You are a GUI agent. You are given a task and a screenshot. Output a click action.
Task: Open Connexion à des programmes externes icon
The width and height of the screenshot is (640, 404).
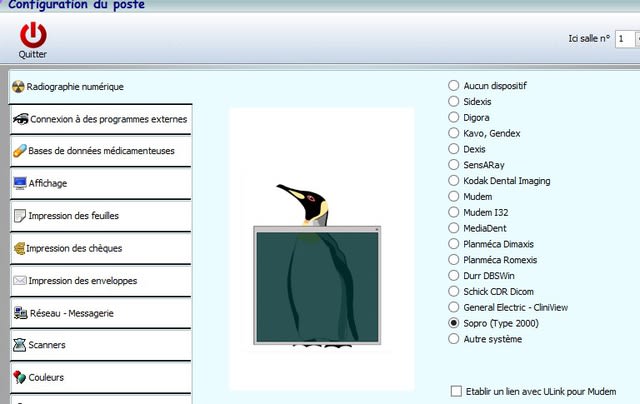(20, 119)
